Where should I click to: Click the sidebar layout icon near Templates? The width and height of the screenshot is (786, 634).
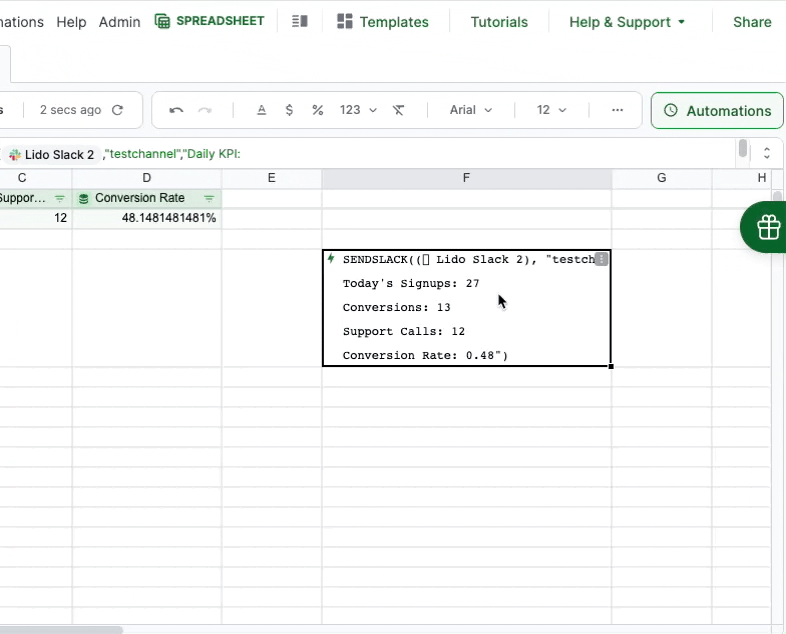point(300,22)
